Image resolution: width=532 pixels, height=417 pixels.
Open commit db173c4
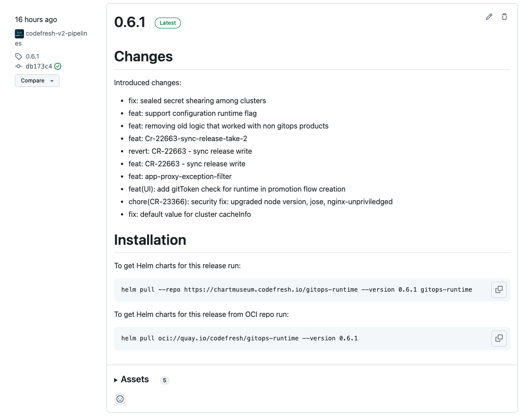tap(39, 66)
